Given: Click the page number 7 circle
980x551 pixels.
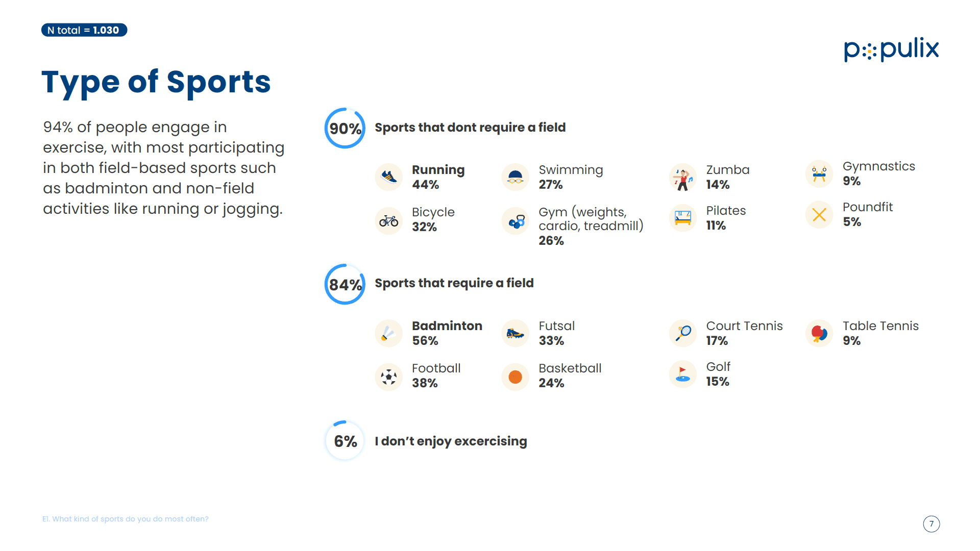Looking at the screenshot, I should click(932, 524).
